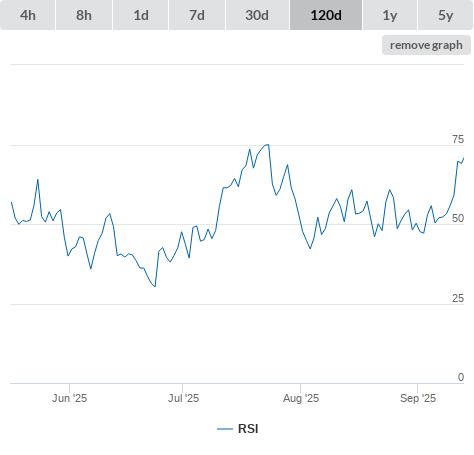This screenshot has height=455, width=474.
Task: Click the Jul '25 axis label
Action: [x=183, y=398]
